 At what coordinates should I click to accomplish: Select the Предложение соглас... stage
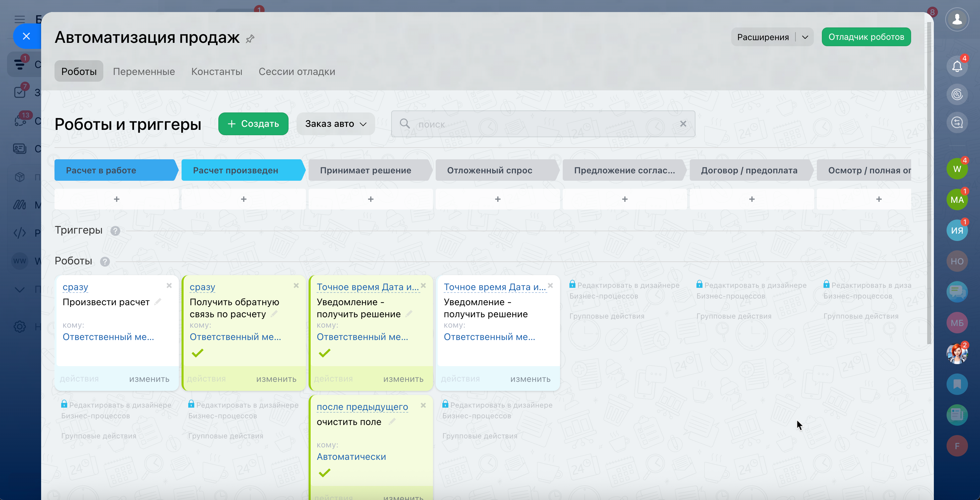click(x=624, y=170)
